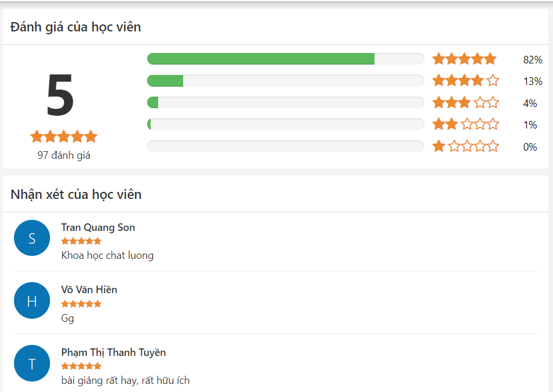Click Tran Quang Son's star rating
Image resolution: width=553 pixels, height=392 pixels.
(81, 241)
